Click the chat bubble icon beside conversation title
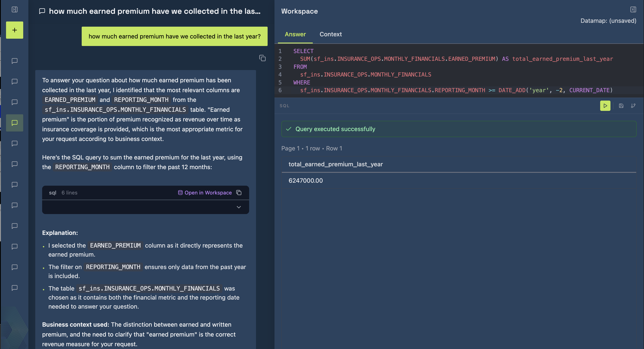Image resolution: width=644 pixels, height=349 pixels. point(42,11)
